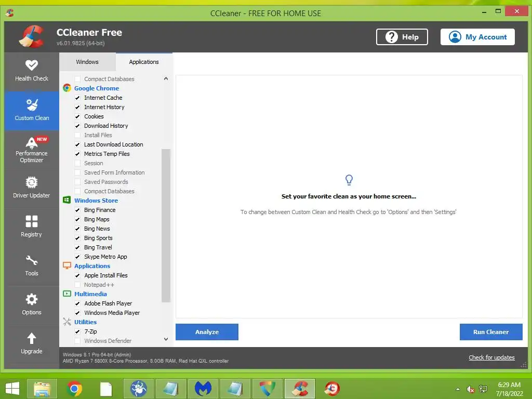This screenshot has width=532, height=399.
Task: Click the window resize grip corner
Action: [x=524, y=365]
